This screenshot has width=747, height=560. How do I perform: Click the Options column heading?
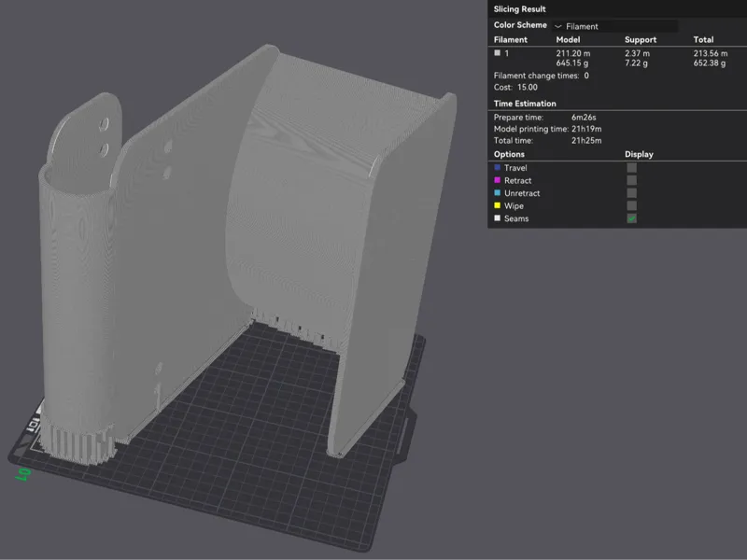509,154
